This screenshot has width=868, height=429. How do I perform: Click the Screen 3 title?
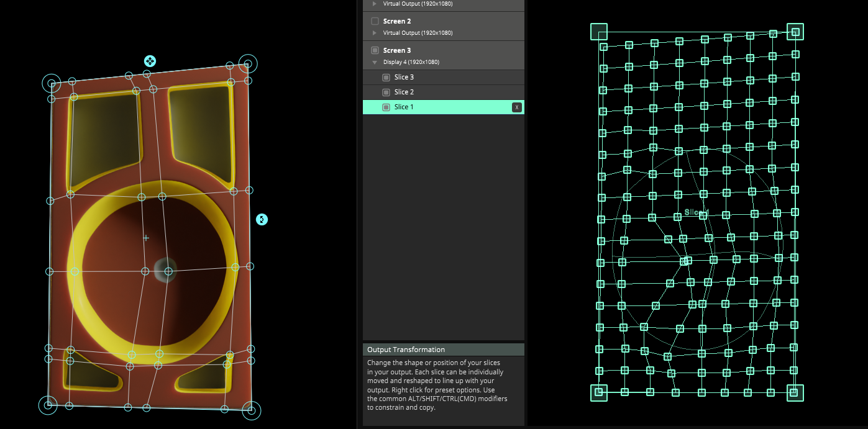(397, 50)
